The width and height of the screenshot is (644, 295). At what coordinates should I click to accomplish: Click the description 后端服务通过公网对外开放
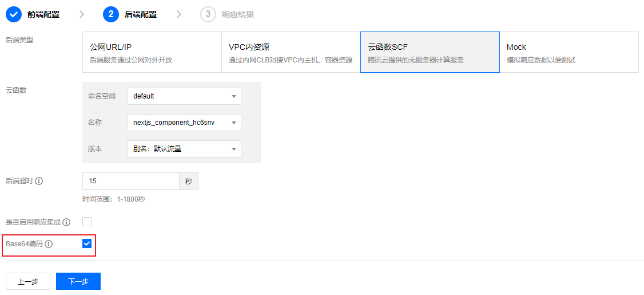click(x=130, y=60)
